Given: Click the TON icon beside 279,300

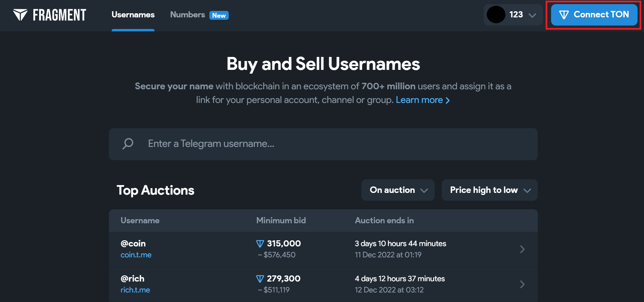Looking at the screenshot, I should click(x=260, y=279).
